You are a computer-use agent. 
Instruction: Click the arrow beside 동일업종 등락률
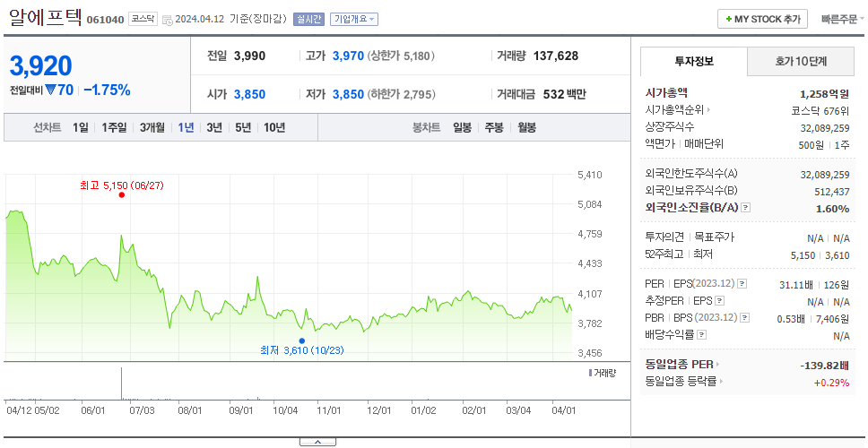721,381
